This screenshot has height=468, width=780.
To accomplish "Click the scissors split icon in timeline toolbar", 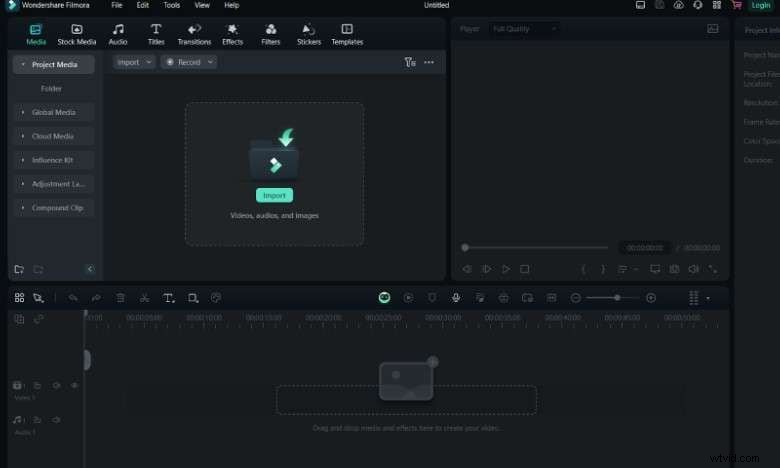I will (144, 298).
